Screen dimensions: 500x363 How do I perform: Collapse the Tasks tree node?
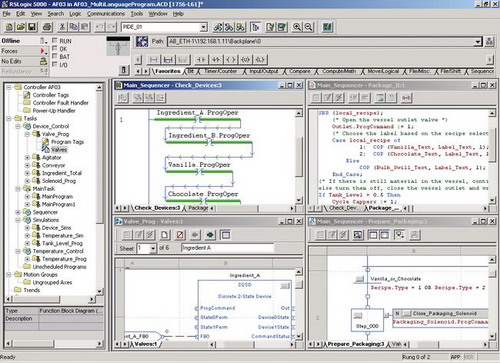click(9, 119)
